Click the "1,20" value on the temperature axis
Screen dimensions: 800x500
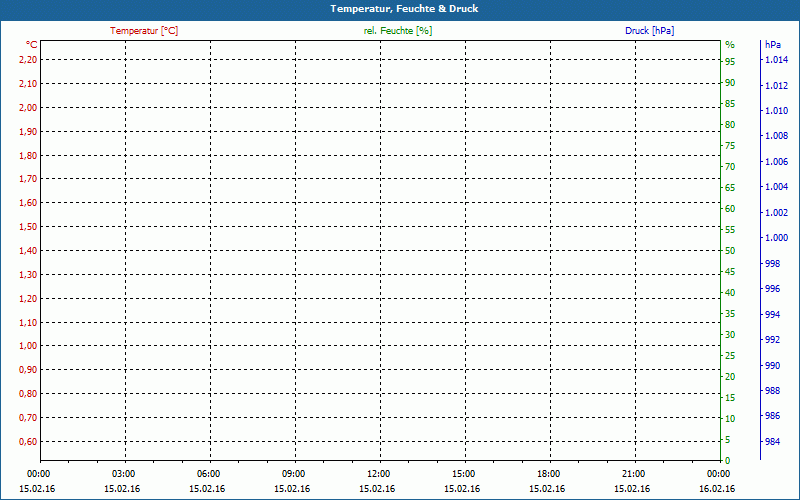pos(28,298)
